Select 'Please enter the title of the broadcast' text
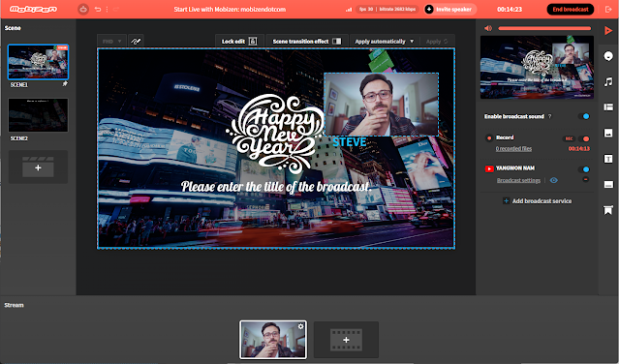 276,186
